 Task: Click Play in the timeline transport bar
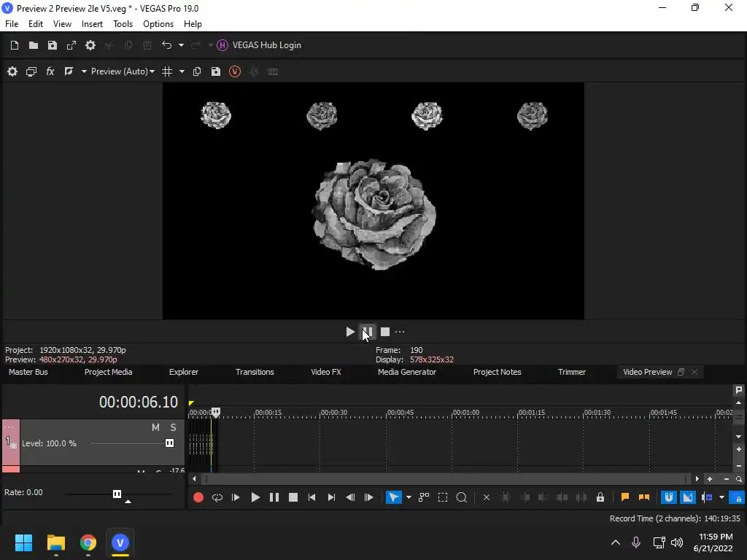click(x=255, y=497)
